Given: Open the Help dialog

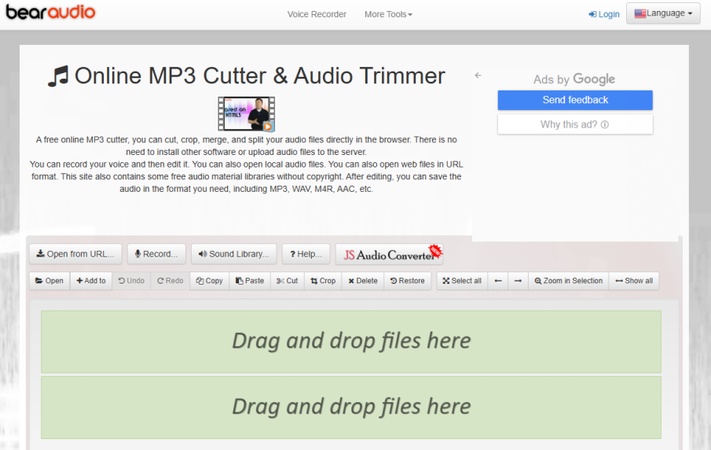Looking at the screenshot, I should [x=305, y=254].
